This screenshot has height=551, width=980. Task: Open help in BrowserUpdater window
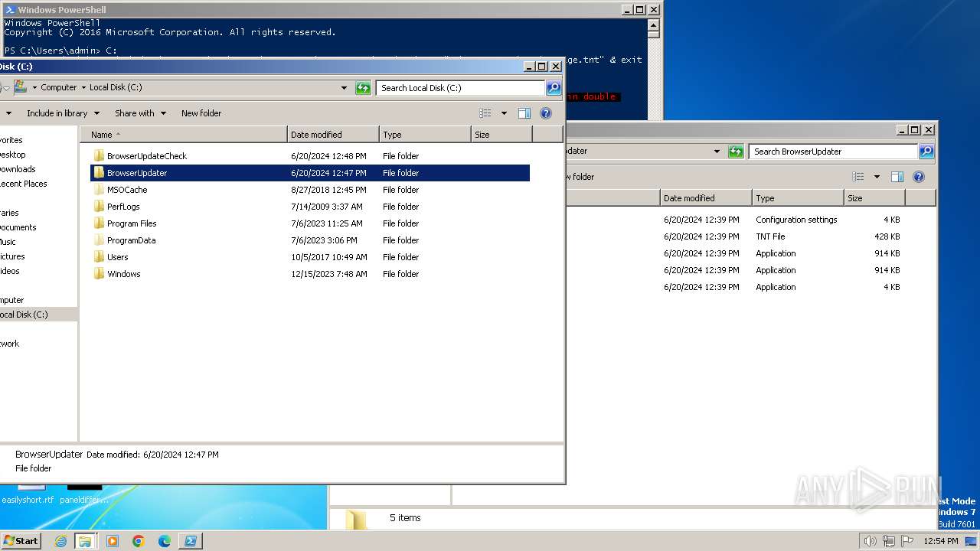coord(919,177)
